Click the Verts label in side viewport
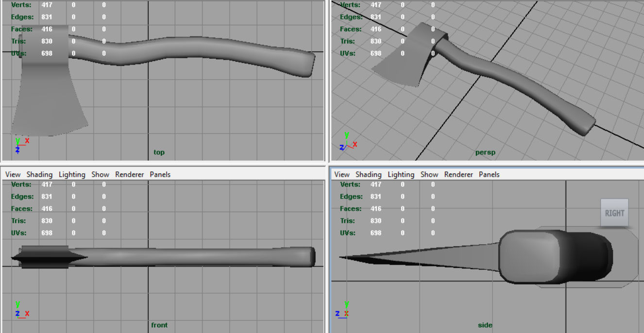The image size is (644, 333). [350, 184]
